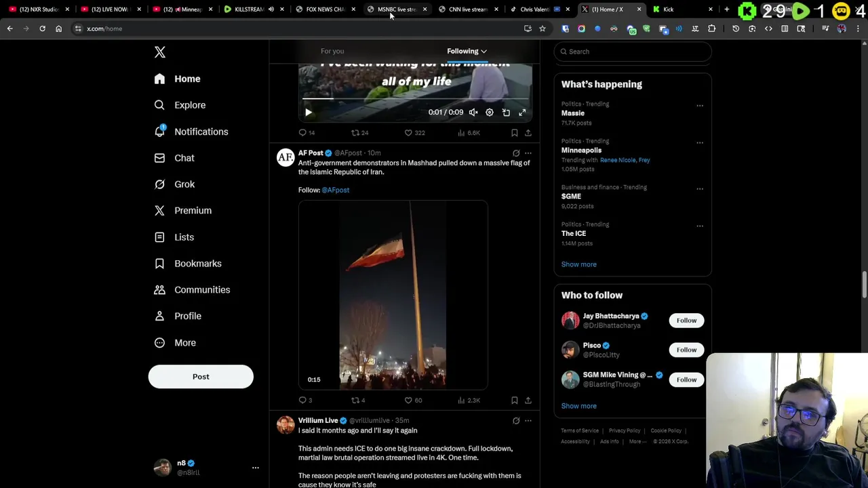Enter fullscreen on top video
This screenshot has width=868, height=488.
tap(522, 113)
